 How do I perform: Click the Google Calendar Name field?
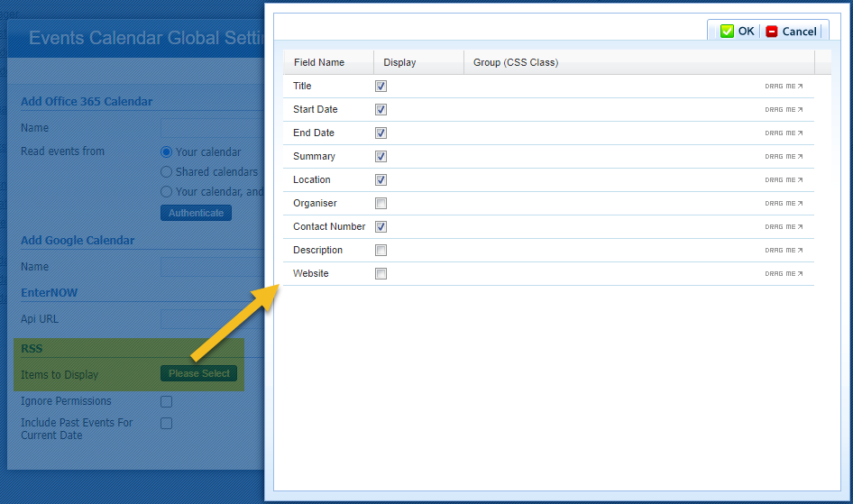pos(212,266)
